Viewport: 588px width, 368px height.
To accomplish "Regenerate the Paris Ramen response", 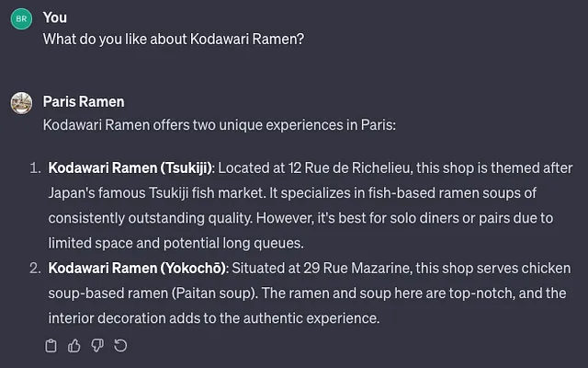I will pos(120,346).
